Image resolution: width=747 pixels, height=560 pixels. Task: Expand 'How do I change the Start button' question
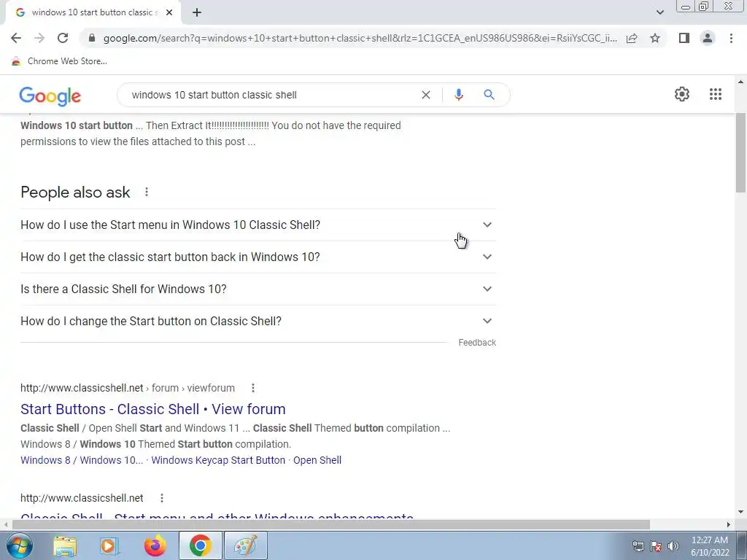pyautogui.click(x=258, y=321)
